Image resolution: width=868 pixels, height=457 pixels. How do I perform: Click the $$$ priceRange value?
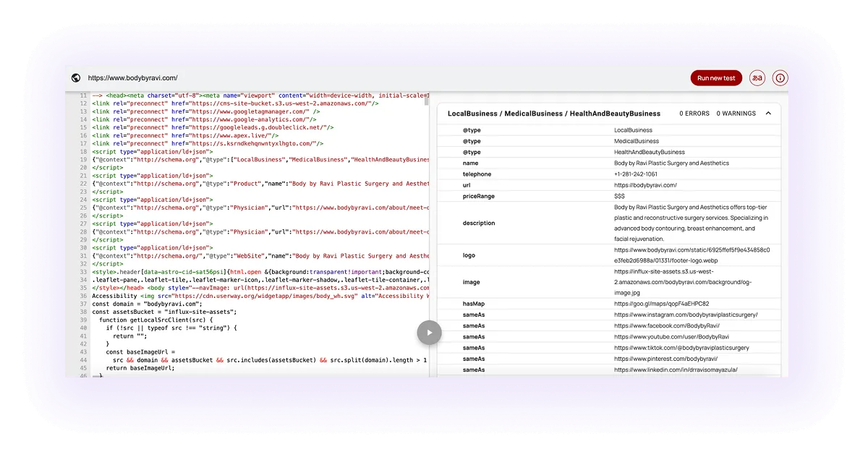(619, 195)
